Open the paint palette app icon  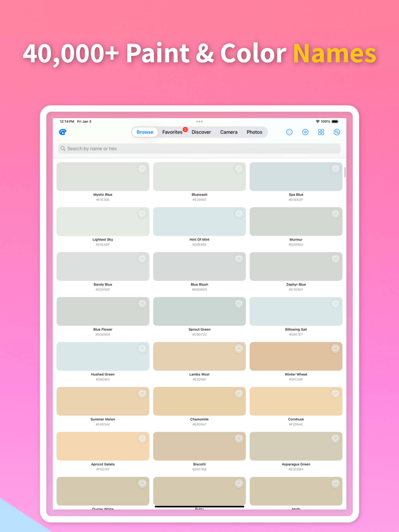point(63,132)
